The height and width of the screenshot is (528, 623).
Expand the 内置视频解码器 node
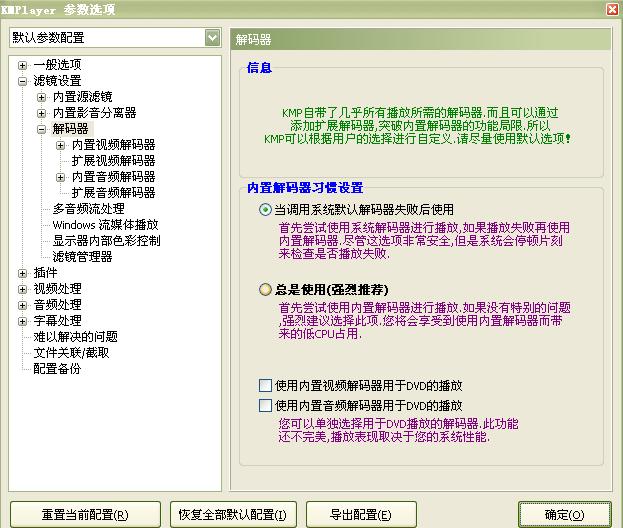[60, 145]
